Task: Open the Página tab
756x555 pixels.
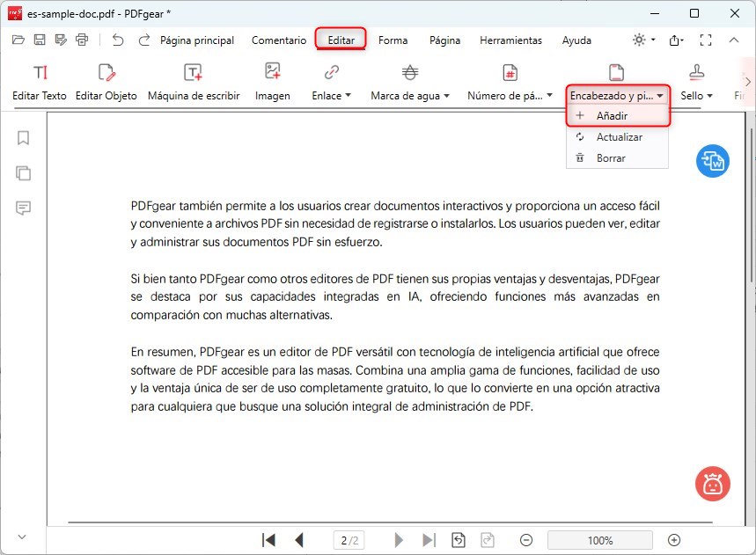Action: click(444, 40)
